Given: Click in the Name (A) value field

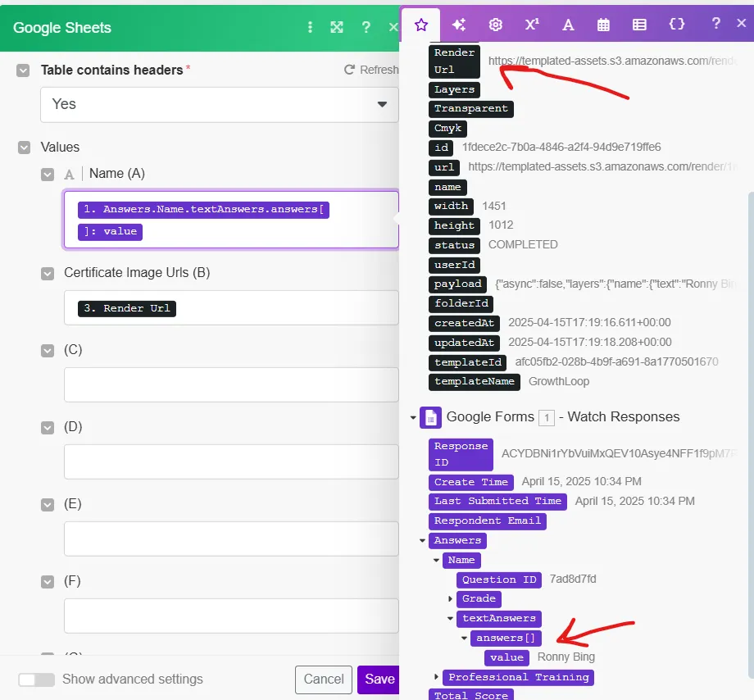Looking at the screenshot, I should pos(231,220).
